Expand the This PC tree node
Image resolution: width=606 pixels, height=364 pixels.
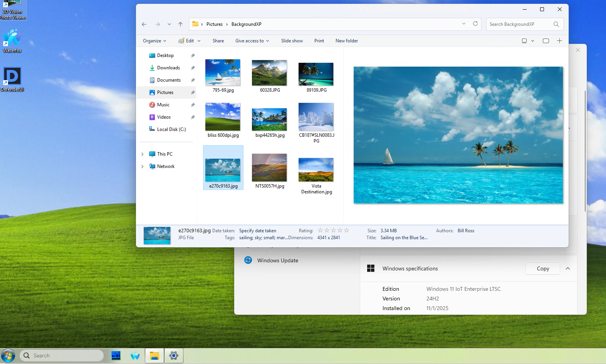(143, 154)
